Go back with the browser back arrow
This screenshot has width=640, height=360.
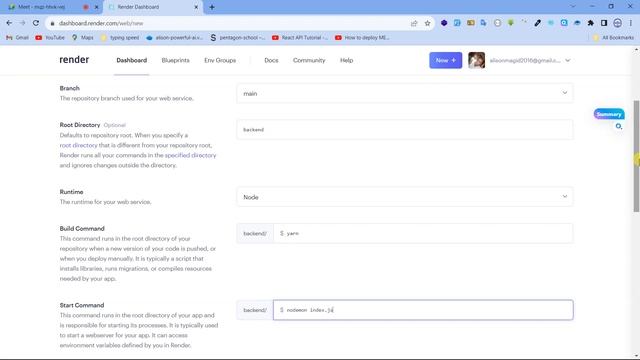coord(9,23)
